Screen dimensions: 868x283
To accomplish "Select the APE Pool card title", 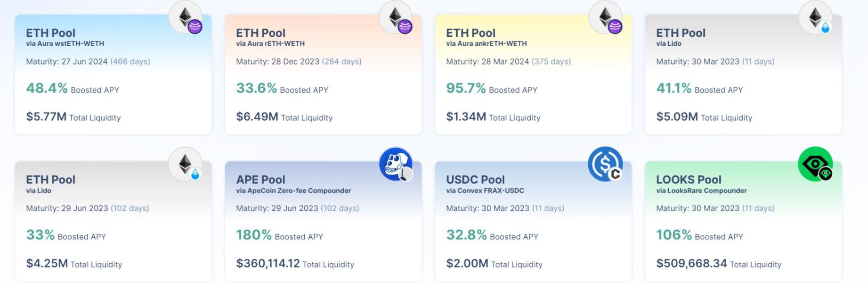I will [x=260, y=180].
